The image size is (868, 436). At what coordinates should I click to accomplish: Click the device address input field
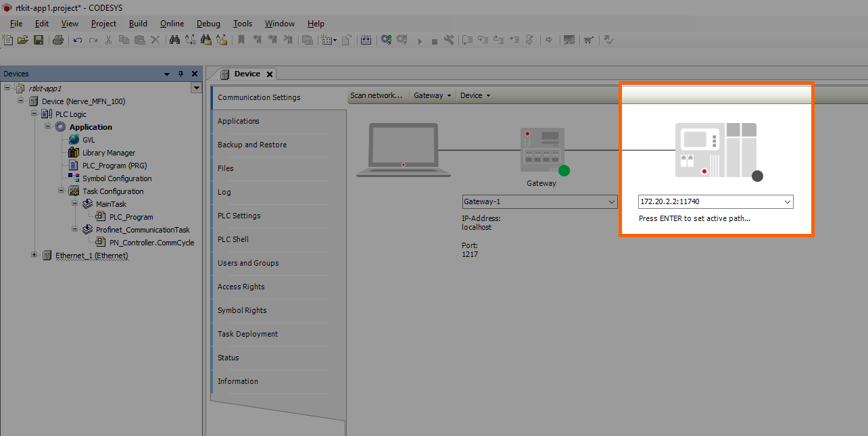pyautogui.click(x=708, y=201)
